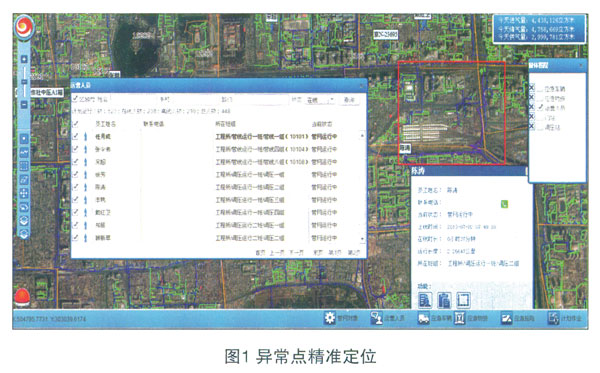Go to next page 下一页 link
The width and height of the screenshot is (600, 373).
(296, 252)
